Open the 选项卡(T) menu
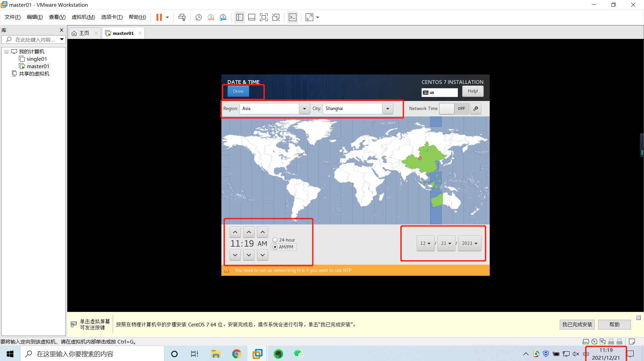 coord(112,17)
